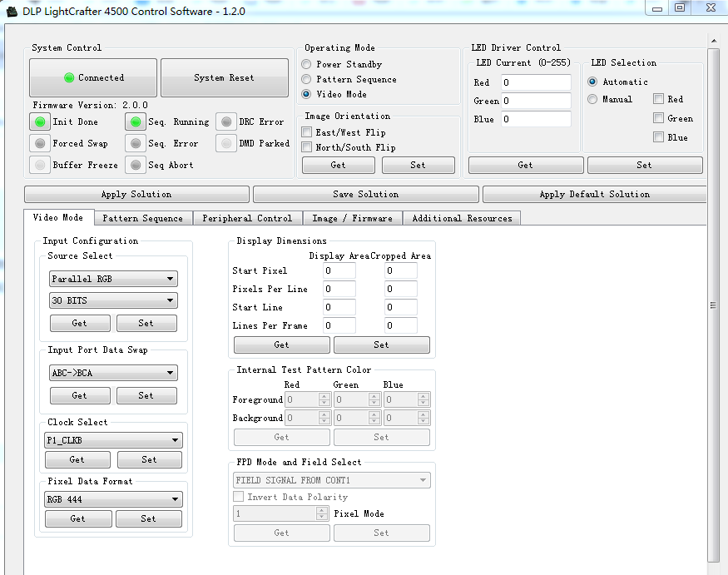Open the 30 BITS bit-depth dropdown
Screen dimensions: 728x575
coord(113,300)
